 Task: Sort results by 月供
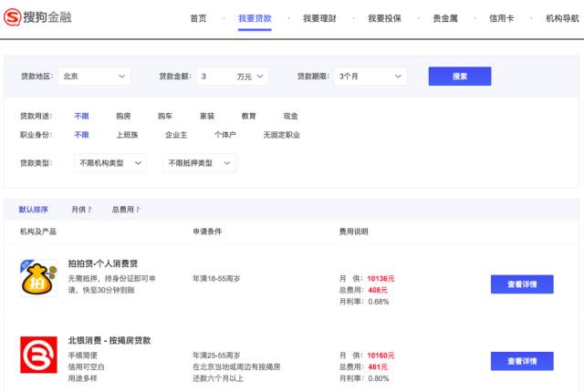click(x=81, y=210)
